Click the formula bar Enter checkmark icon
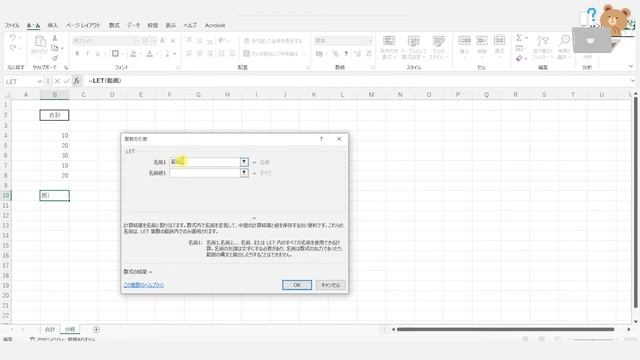640x360 pixels. (x=67, y=81)
